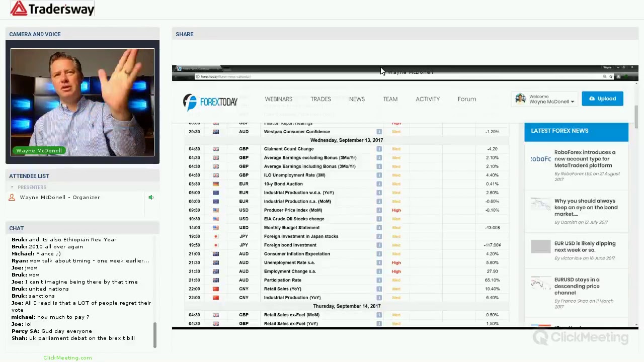Click the 65.10% value for Participation Rate

tap(492, 280)
